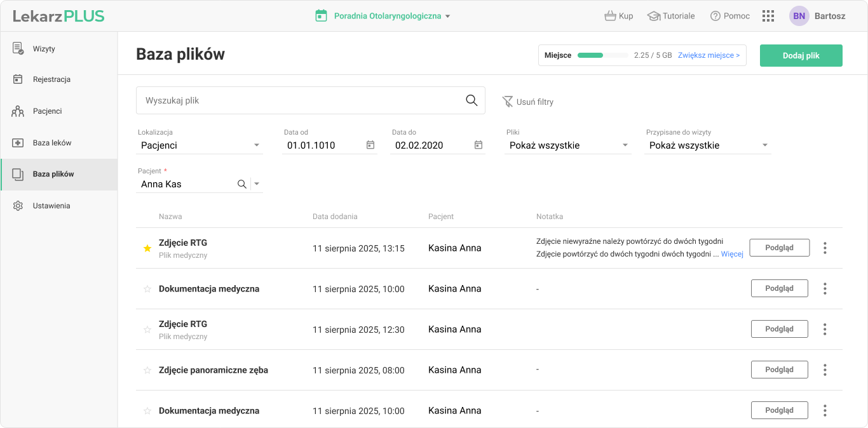868x428 pixels.
Task: Click the search magnifier icon in file search
Action: [x=471, y=100]
